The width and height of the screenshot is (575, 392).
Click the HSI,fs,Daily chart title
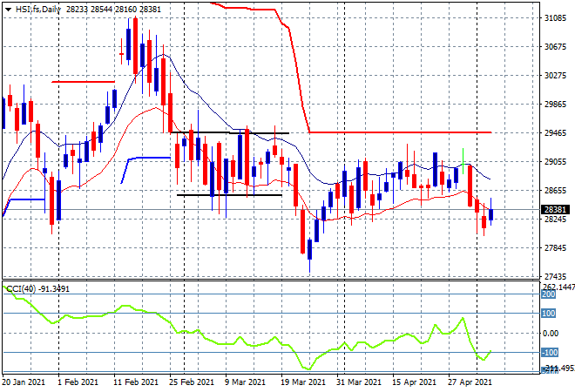[38, 10]
